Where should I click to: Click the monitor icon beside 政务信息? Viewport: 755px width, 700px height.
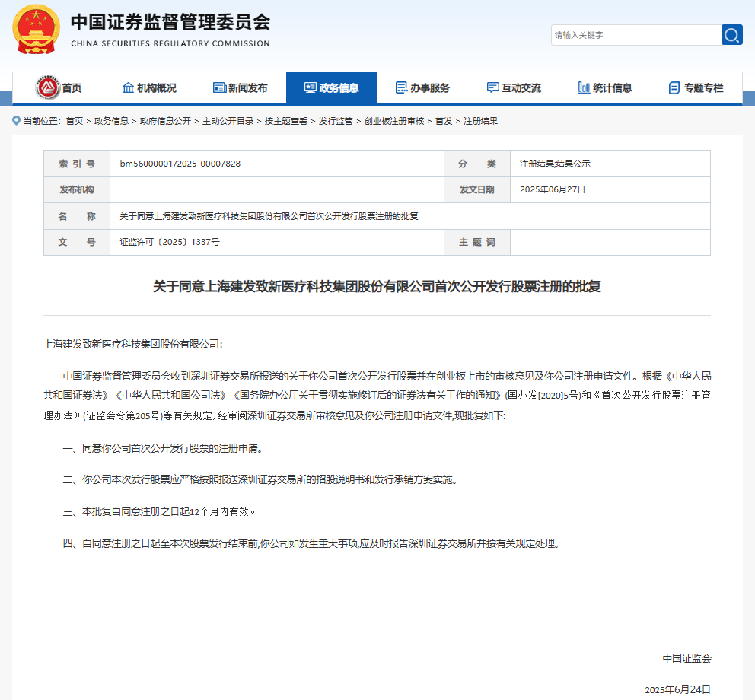click(x=310, y=87)
